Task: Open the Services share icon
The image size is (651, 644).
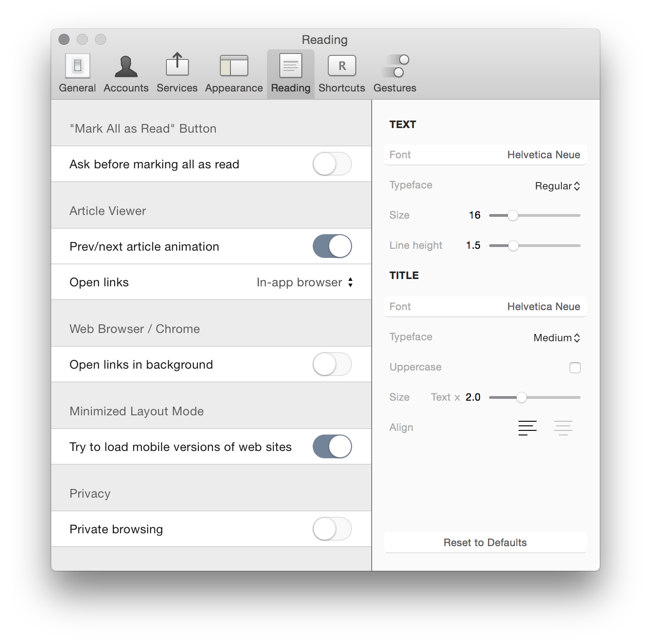Action: point(177,64)
